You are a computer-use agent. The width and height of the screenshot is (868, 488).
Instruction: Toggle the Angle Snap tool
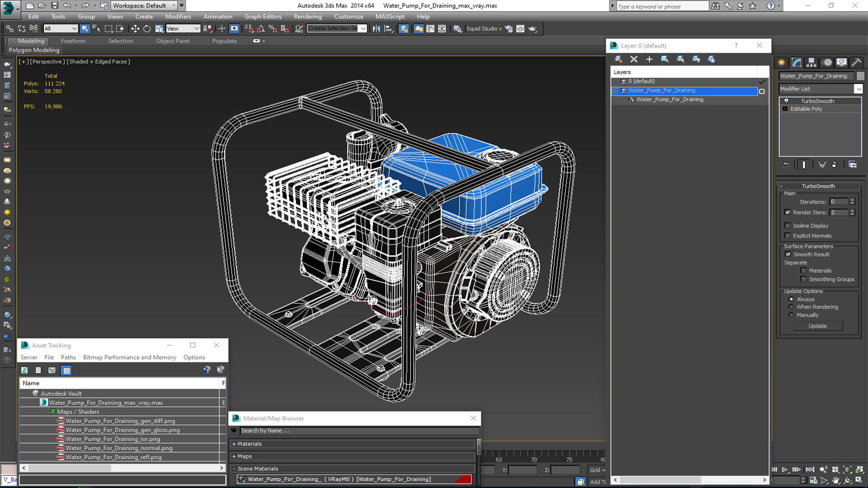point(261,28)
